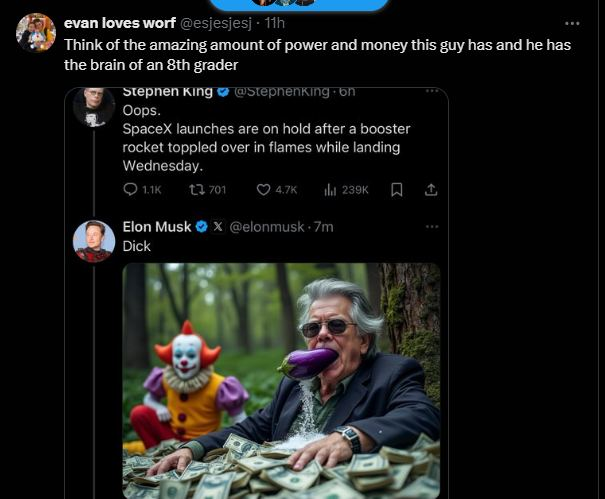
Task: Open more options on evan loves worf's post
Action: click(572, 23)
